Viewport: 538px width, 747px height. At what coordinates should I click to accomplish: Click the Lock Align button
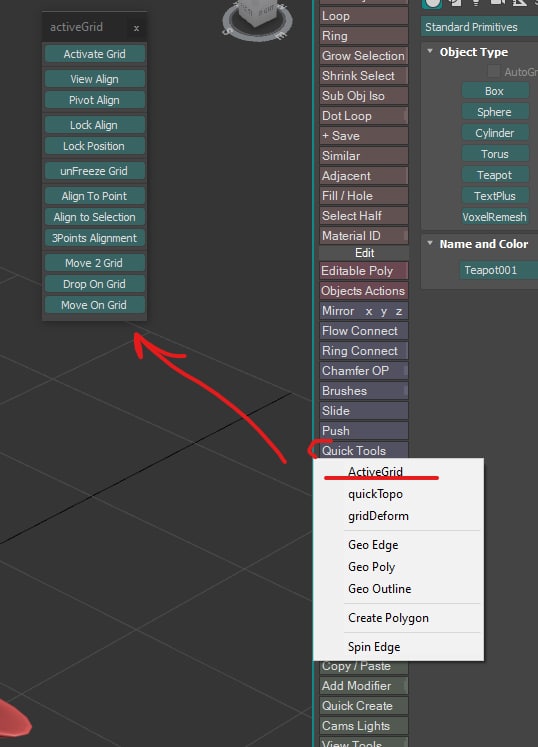click(94, 125)
